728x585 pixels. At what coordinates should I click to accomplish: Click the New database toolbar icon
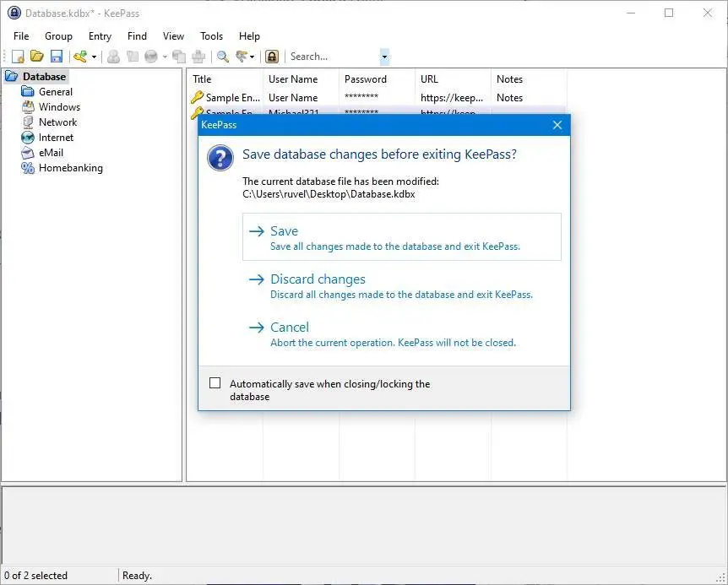pyautogui.click(x=18, y=57)
